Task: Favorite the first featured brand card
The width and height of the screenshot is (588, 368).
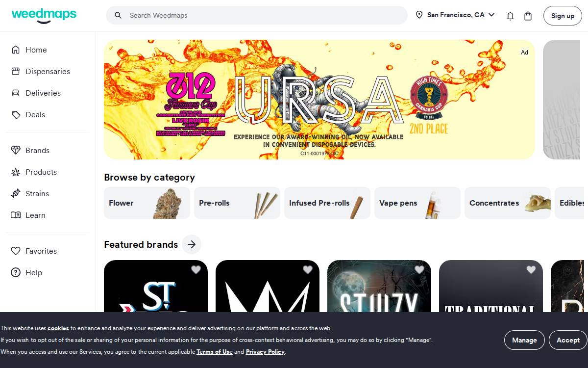Action: click(196, 269)
